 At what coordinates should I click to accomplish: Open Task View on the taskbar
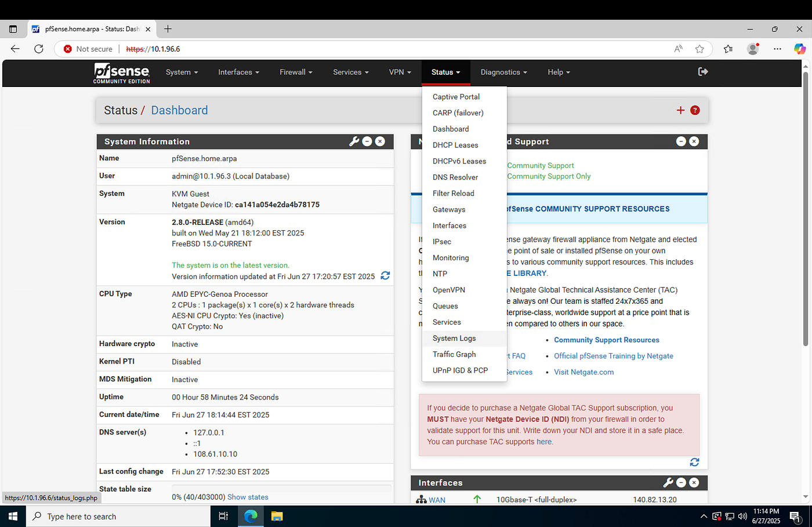click(x=223, y=516)
